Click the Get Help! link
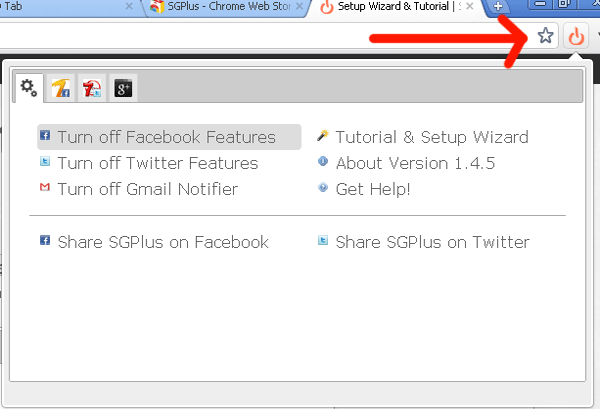The image size is (600, 409). 373,189
